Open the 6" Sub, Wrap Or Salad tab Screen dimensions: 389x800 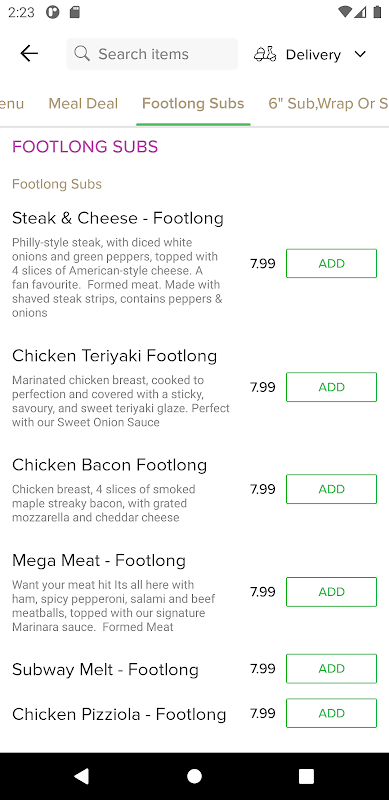tap(328, 104)
